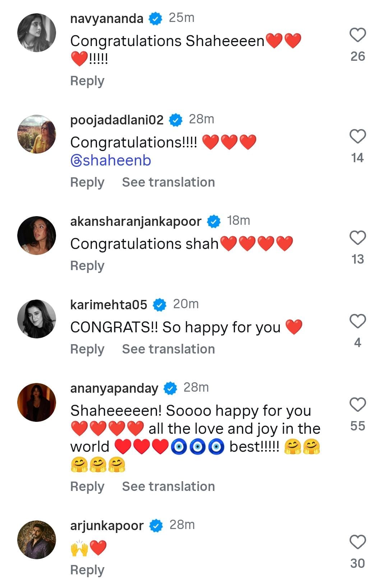Tap heart on akansharanjankapoor's comment
The image size is (388, 588).
click(357, 238)
